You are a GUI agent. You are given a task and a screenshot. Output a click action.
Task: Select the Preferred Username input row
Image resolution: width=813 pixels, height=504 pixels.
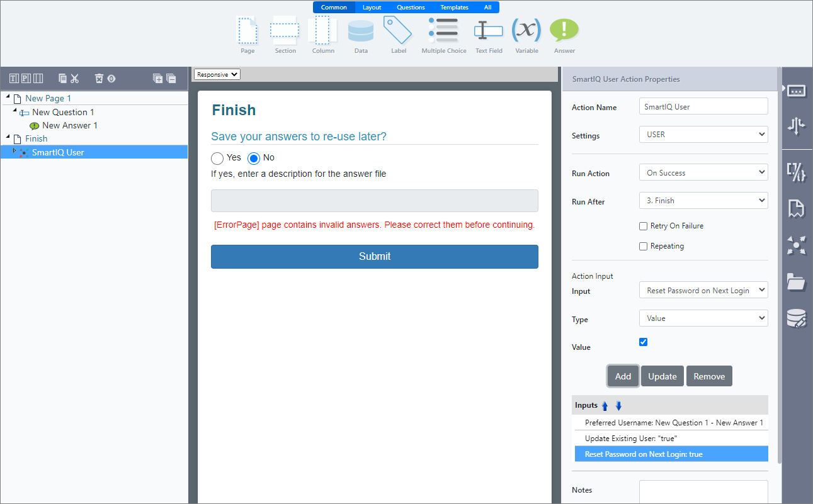pos(670,423)
